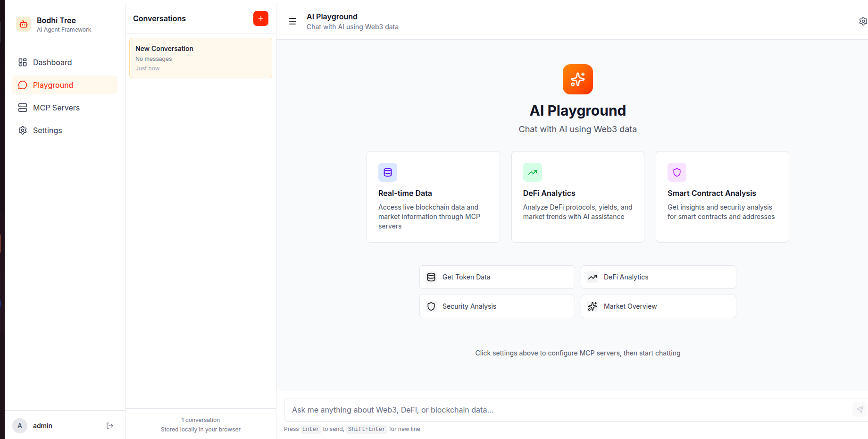Go to MCP Servers
Screen dimensions: 868x439
pyautogui.click(x=65, y=108)
